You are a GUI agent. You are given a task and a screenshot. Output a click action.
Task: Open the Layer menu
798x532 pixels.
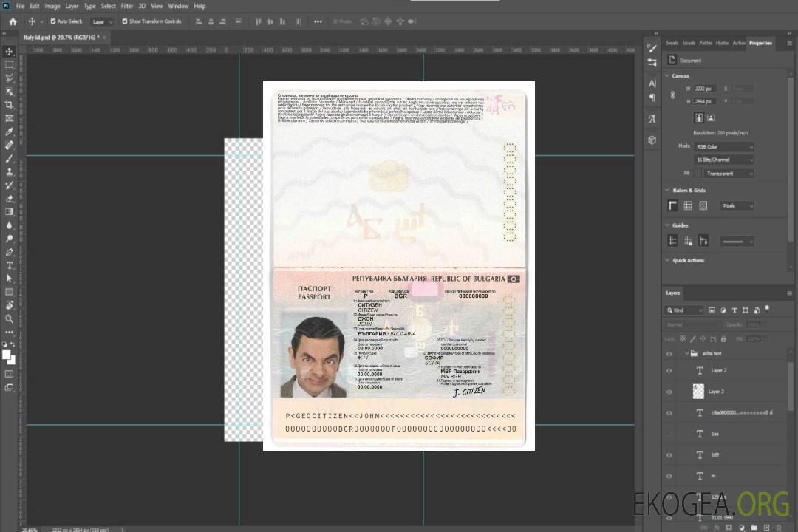[x=72, y=6]
